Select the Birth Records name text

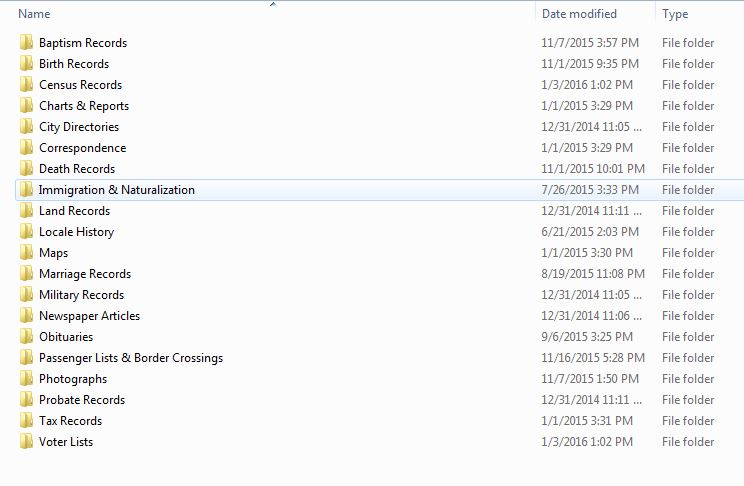(x=74, y=64)
